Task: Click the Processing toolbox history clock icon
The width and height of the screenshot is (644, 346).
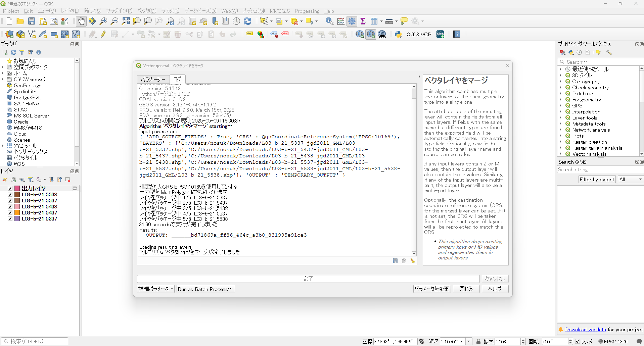Action: (579, 52)
